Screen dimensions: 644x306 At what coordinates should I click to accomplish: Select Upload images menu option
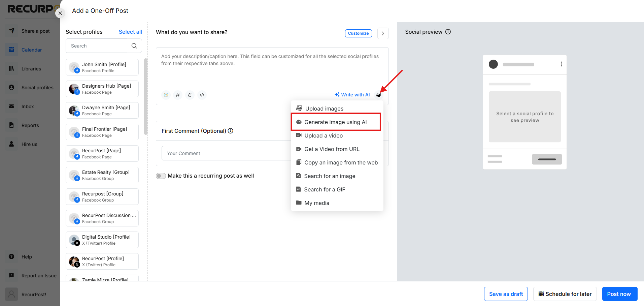(337, 109)
